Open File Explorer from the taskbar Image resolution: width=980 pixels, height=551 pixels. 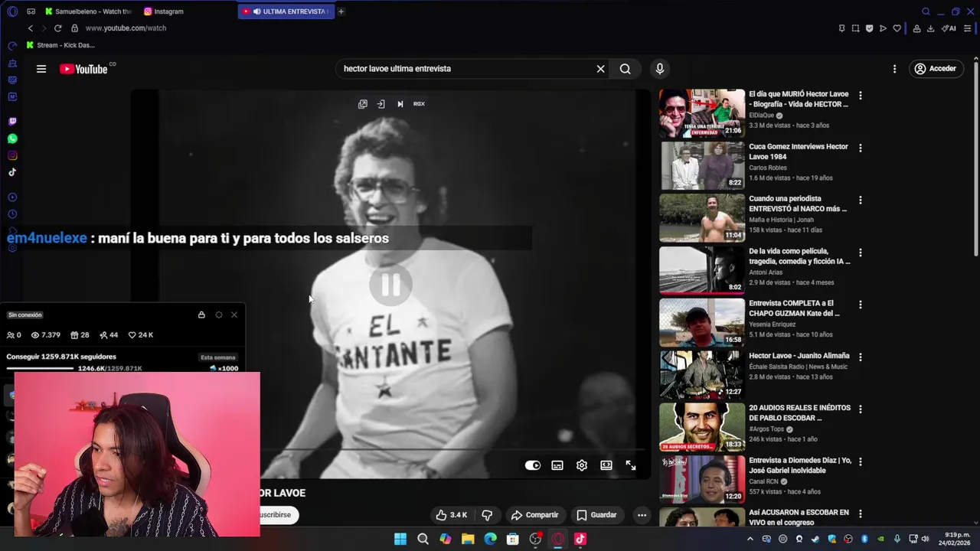pos(468,539)
